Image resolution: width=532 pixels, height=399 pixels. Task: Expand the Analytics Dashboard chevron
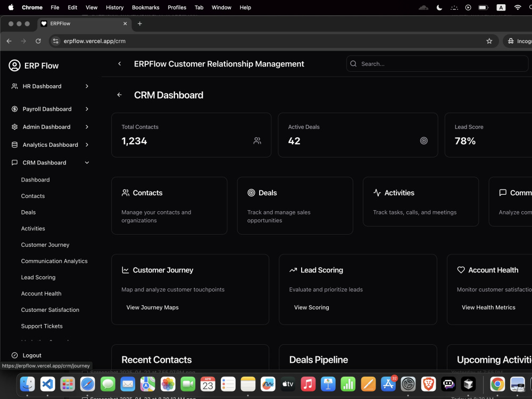(x=87, y=145)
